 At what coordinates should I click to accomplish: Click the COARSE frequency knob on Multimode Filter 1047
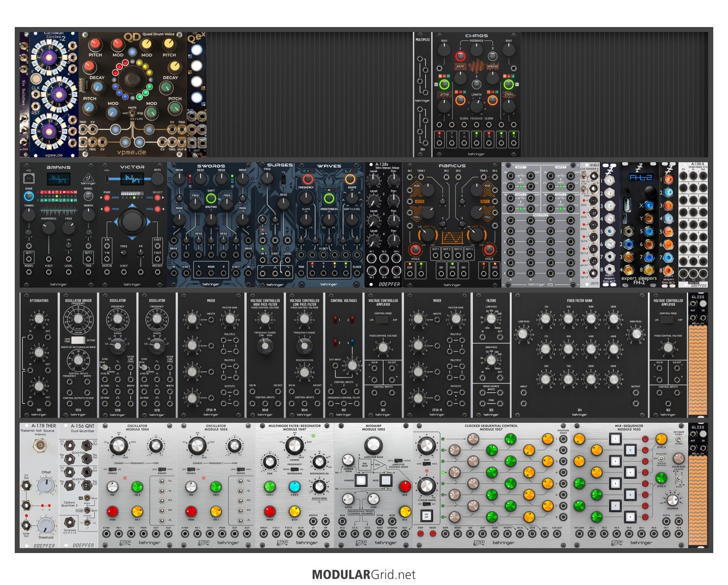click(294, 446)
